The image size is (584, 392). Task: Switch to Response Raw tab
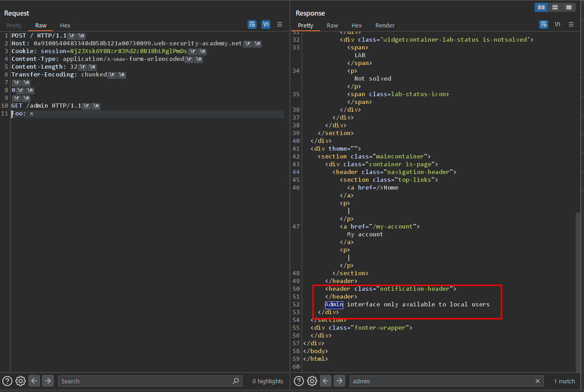pos(332,26)
